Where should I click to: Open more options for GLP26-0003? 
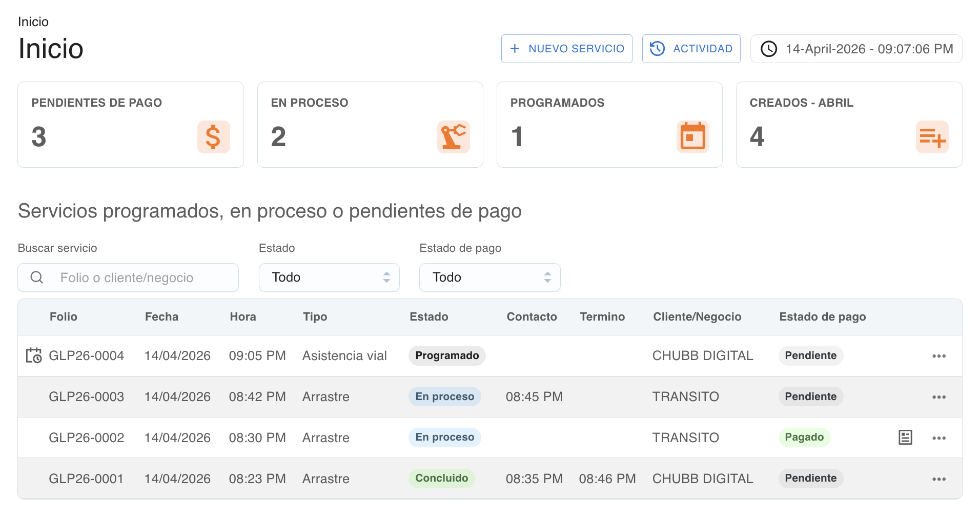pos(939,397)
